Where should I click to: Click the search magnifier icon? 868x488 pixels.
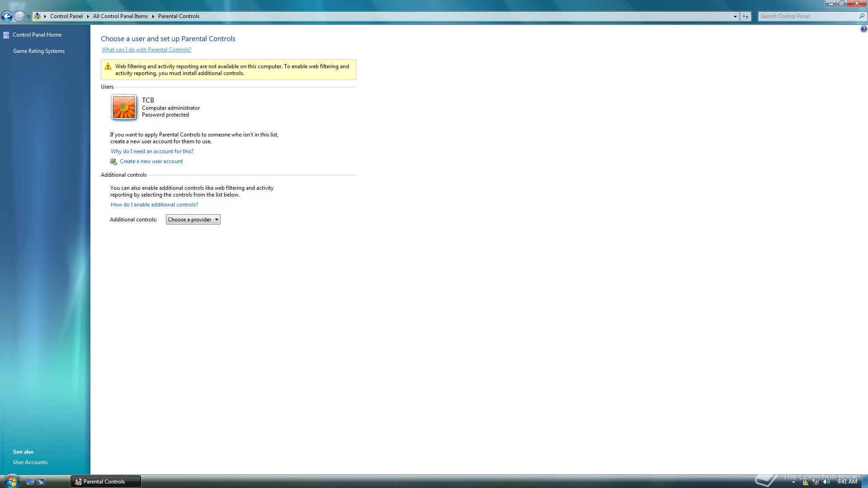[x=862, y=16]
